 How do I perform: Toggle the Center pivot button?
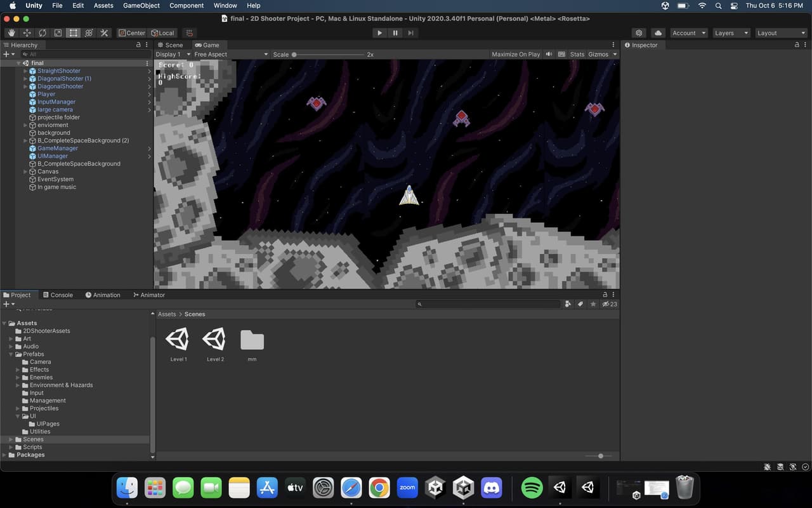pos(132,33)
